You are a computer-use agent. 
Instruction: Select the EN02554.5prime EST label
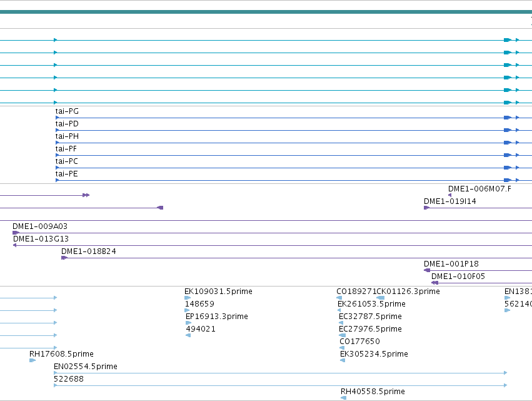[86, 367]
